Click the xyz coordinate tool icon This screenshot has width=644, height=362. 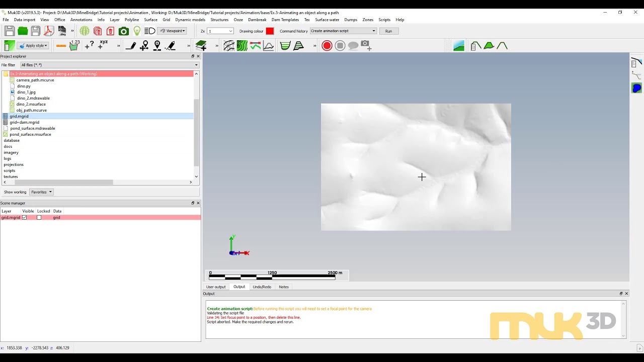[103, 45]
